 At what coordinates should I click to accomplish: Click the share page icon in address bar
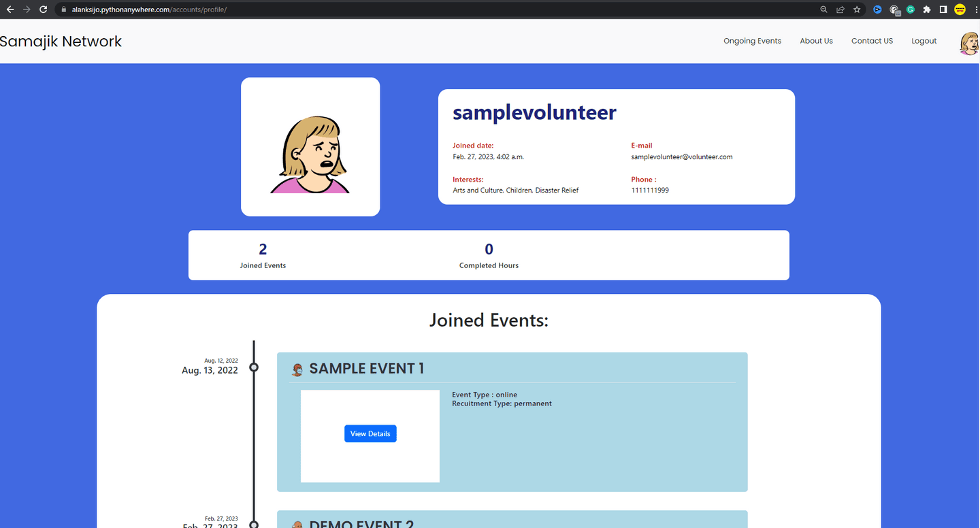[x=840, y=10]
